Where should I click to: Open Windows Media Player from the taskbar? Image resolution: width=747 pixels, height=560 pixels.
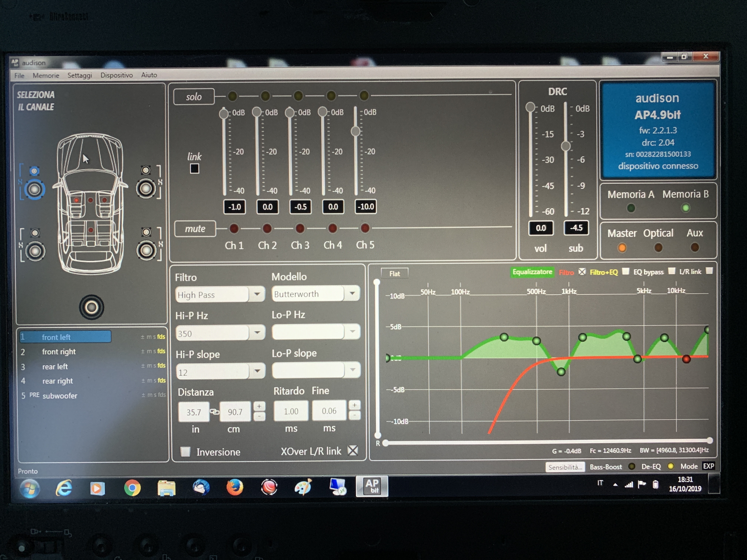[x=97, y=489]
